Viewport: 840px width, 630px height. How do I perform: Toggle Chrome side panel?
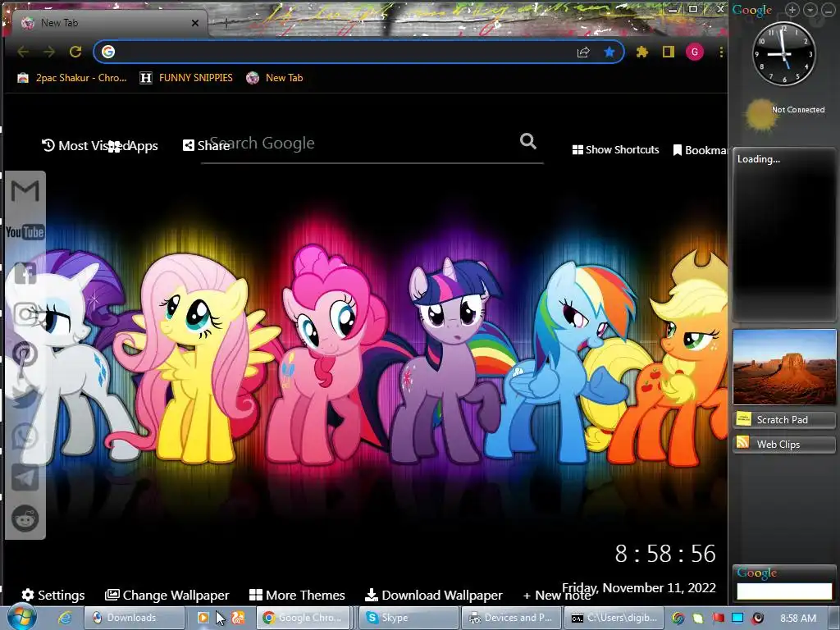[668, 52]
